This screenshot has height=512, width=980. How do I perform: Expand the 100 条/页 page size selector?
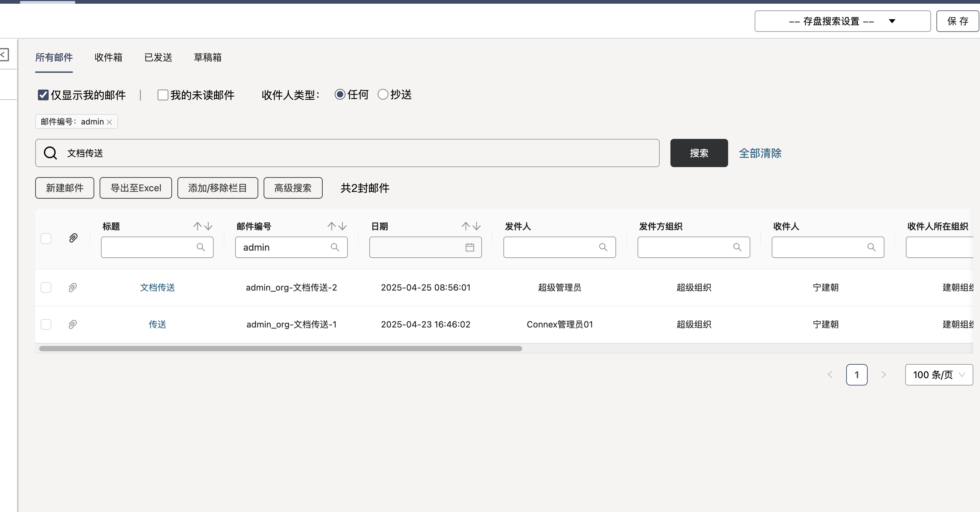(938, 375)
